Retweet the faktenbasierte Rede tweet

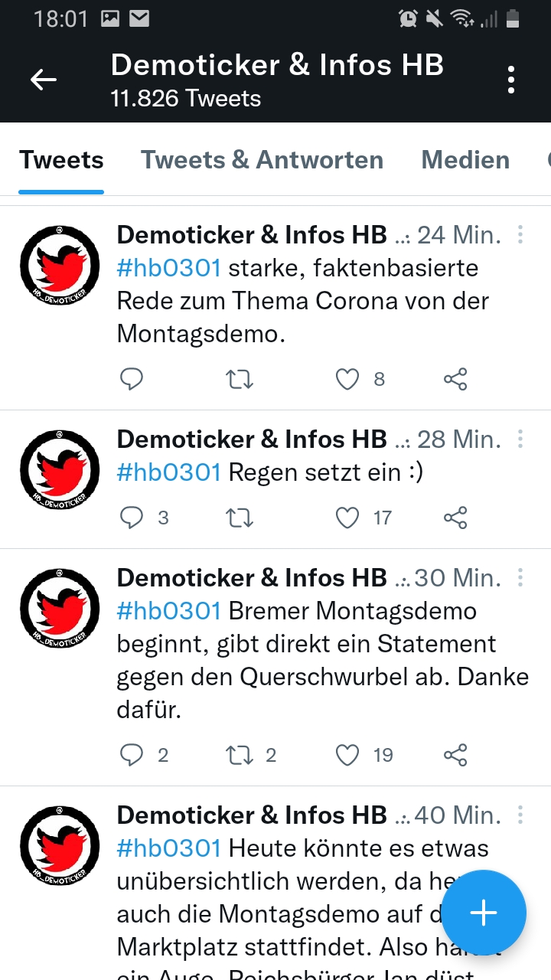pyautogui.click(x=240, y=379)
